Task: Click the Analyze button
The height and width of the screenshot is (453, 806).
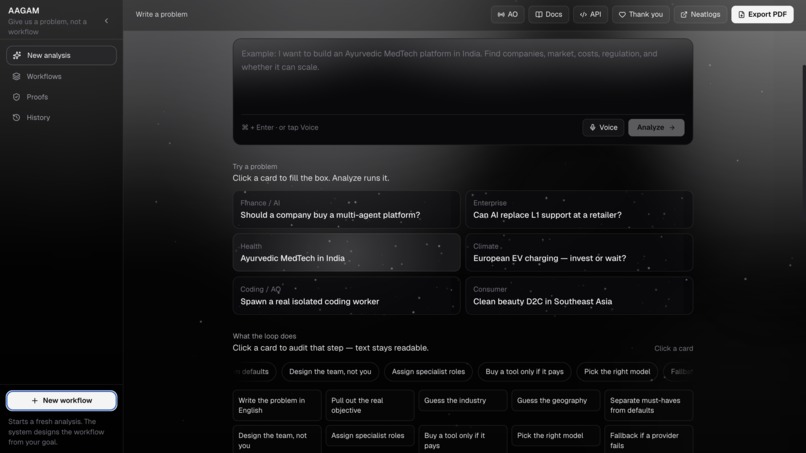Action: 656,128
